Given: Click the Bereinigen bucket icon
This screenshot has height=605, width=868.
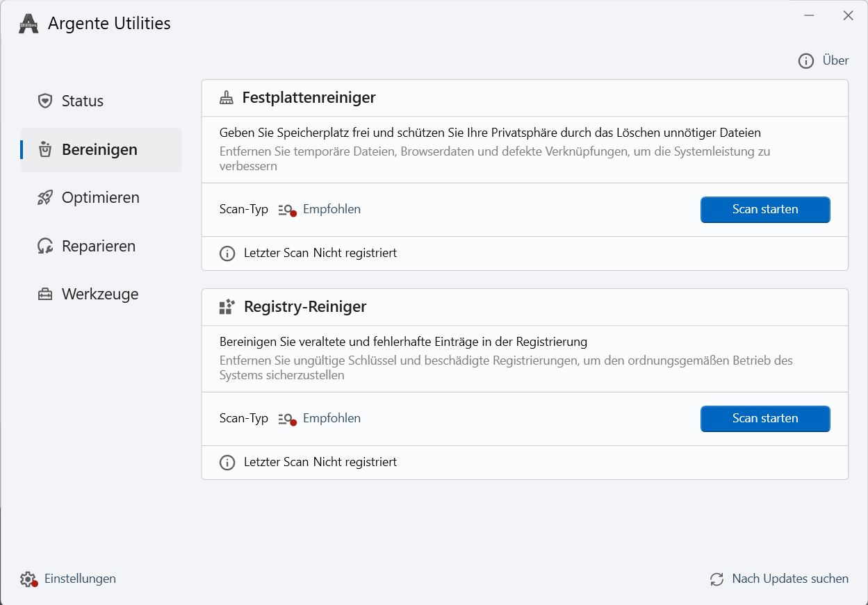Looking at the screenshot, I should [45, 150].
